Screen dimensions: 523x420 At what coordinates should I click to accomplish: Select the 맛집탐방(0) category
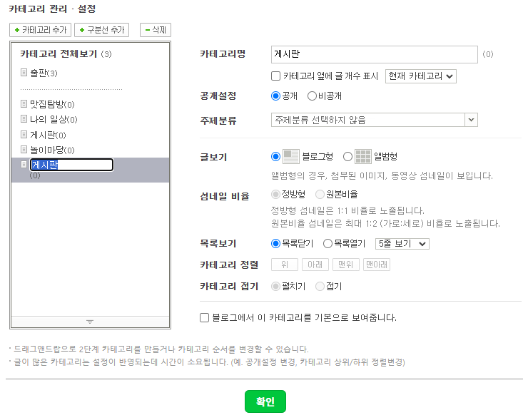(x=52, y=104)
